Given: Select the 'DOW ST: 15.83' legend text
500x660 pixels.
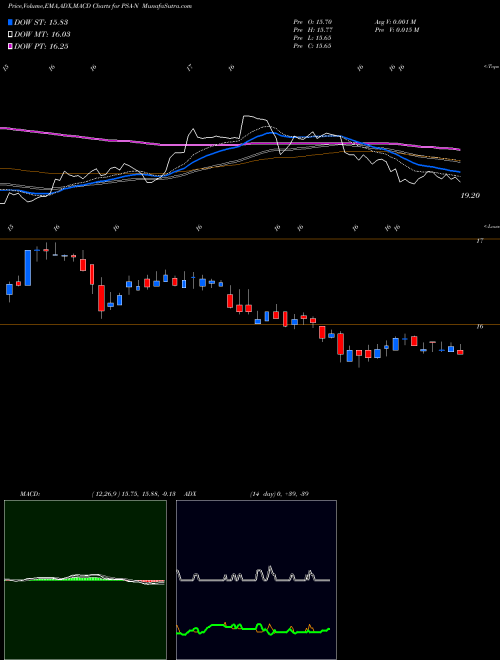Looking at the screenshot, I should [x=41, y=22].
